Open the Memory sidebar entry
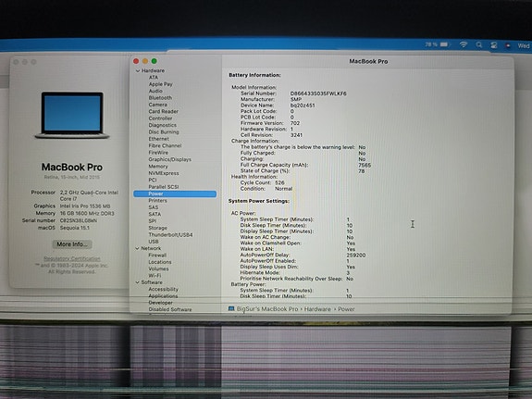Viewport: 532px width, 399px height. pos(158,166)
